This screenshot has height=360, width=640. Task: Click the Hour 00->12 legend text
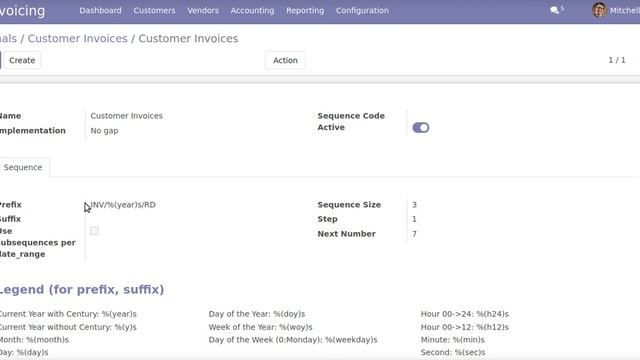(464, 327)
